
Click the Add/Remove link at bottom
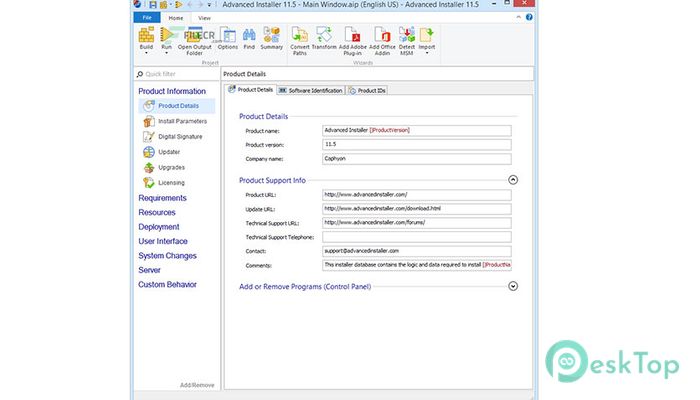[x=197, y=385]
